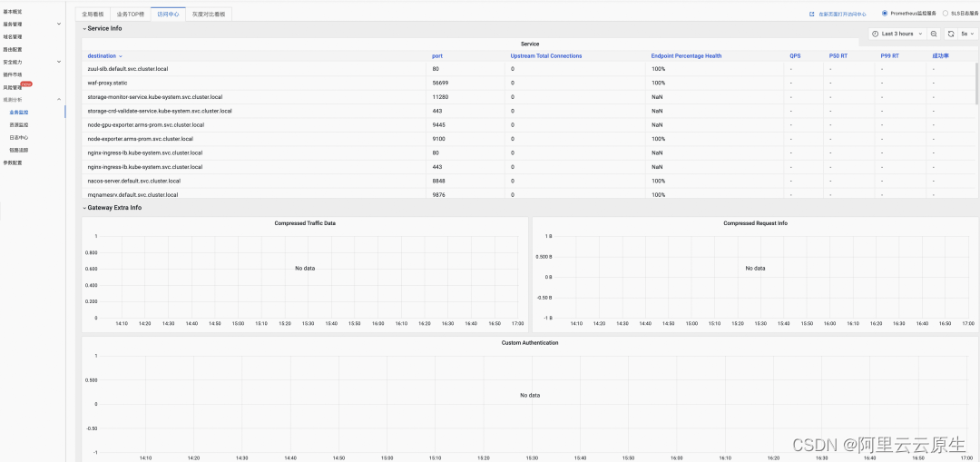Open 参数配置 in the sidebar
Viewport: 980px width, 462px height.
[13, 162]
